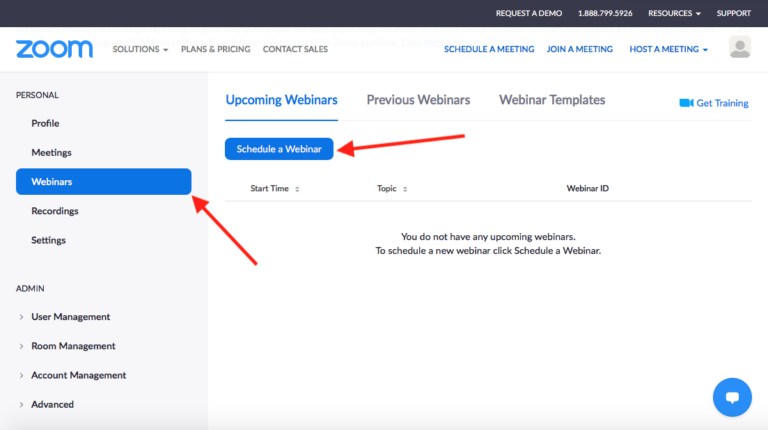Click the Get Training video camera icon

(x=686, y=103)
